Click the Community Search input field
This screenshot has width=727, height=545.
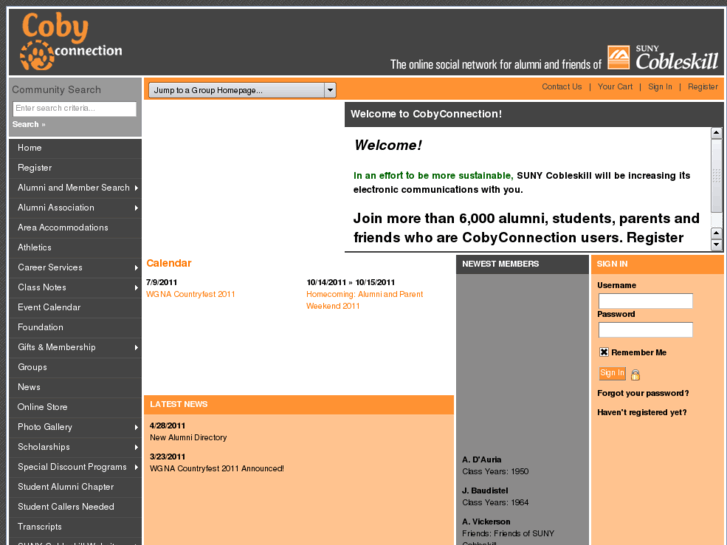(x=75, y=109)
